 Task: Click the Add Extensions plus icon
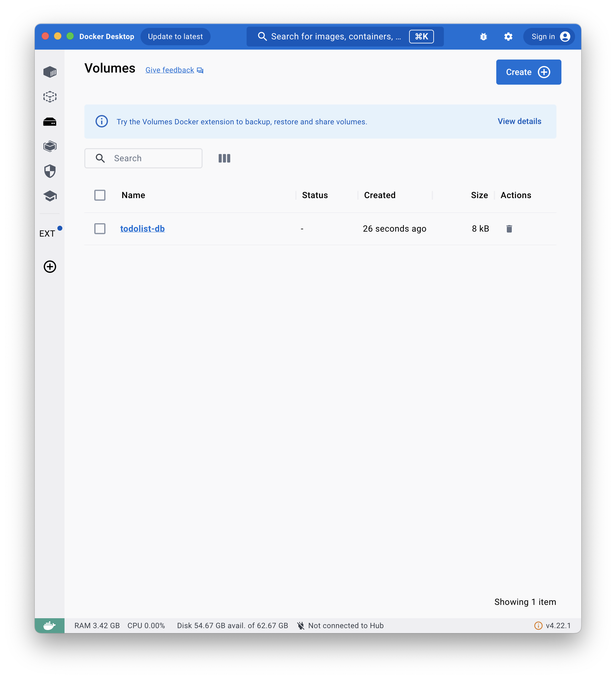(x=50, y=267)
